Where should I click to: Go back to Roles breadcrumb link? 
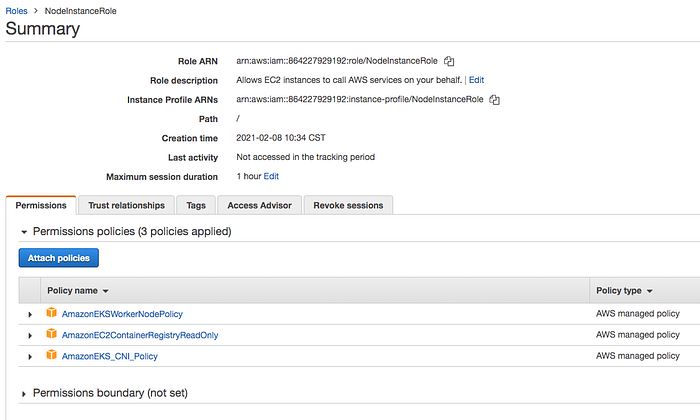(16, 11)
